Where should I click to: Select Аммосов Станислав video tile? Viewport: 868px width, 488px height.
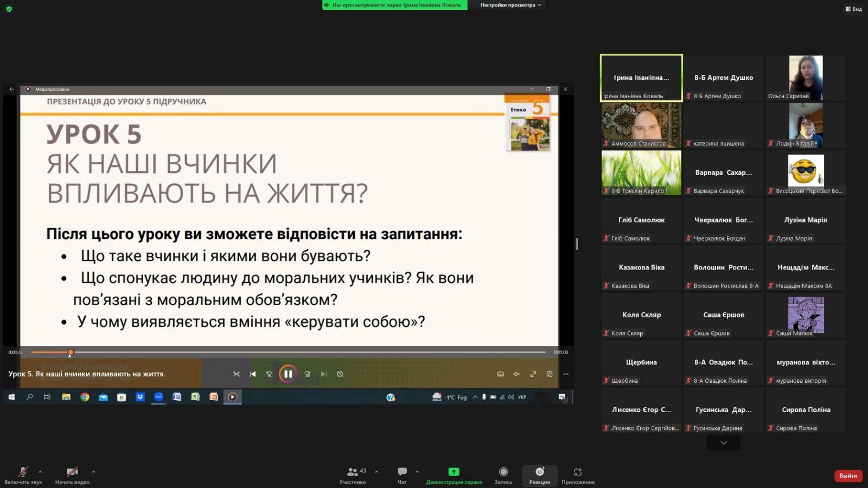(x=641, y=125)
